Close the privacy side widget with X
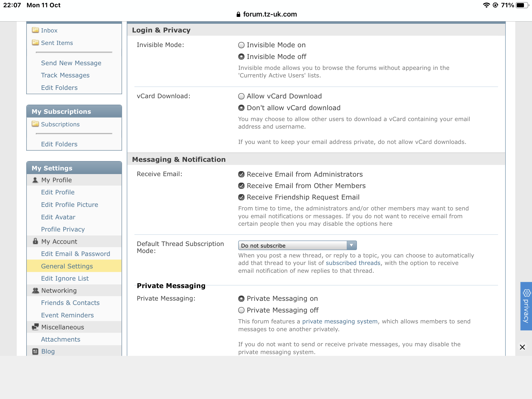The image size is (532, 399). (522, 347)
